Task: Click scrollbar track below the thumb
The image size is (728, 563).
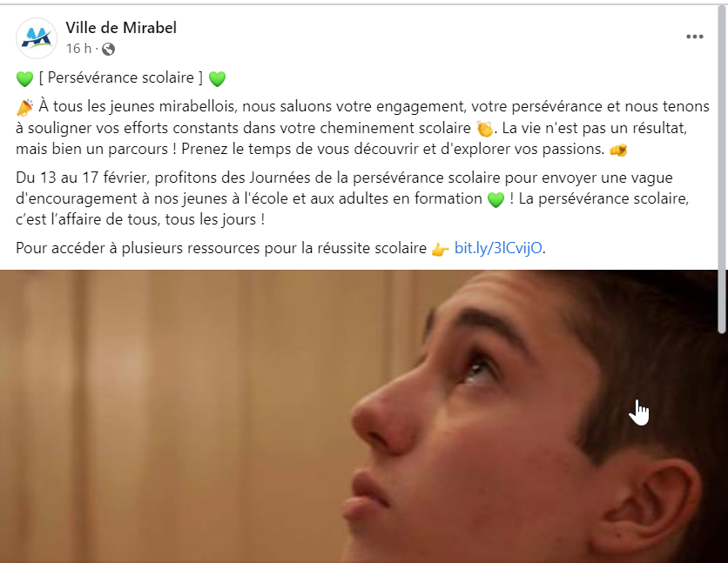Action: [x=722, y=447]
